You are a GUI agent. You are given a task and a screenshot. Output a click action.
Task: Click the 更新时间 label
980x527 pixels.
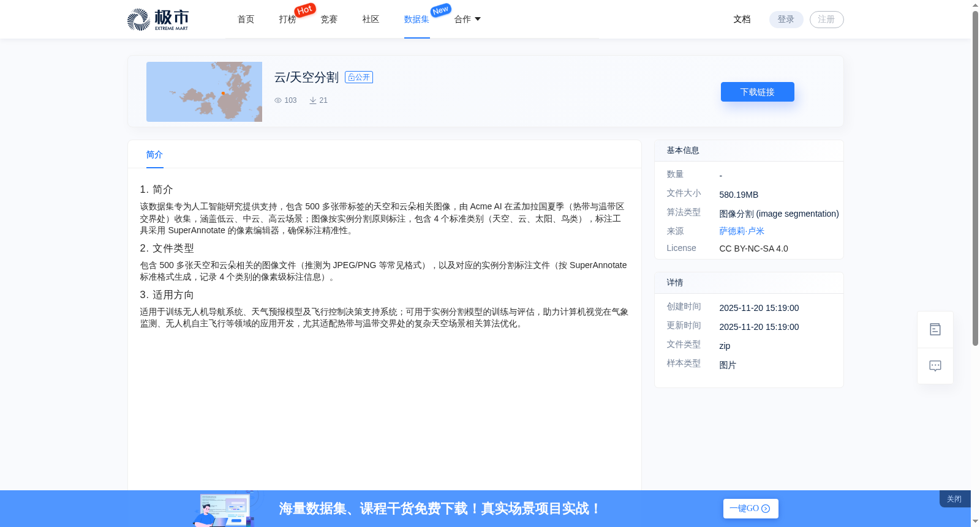point(684,326)
